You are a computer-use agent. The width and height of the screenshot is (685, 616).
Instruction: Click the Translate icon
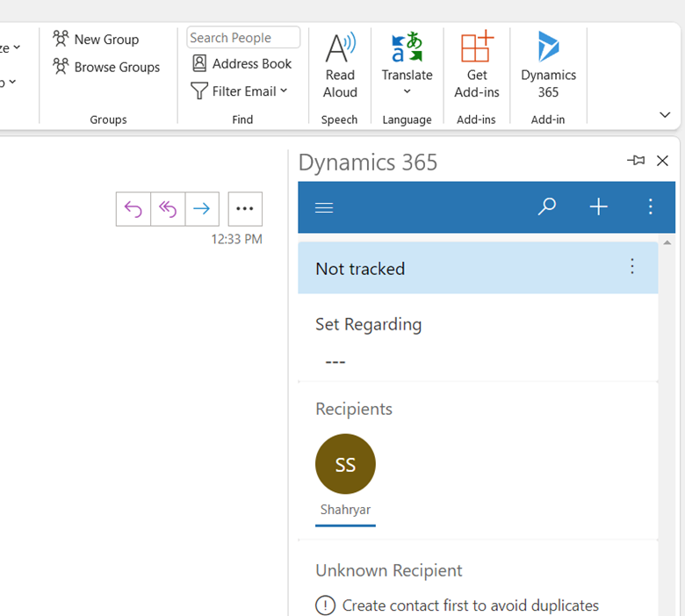pyautogui.click(x=407, y=47)
